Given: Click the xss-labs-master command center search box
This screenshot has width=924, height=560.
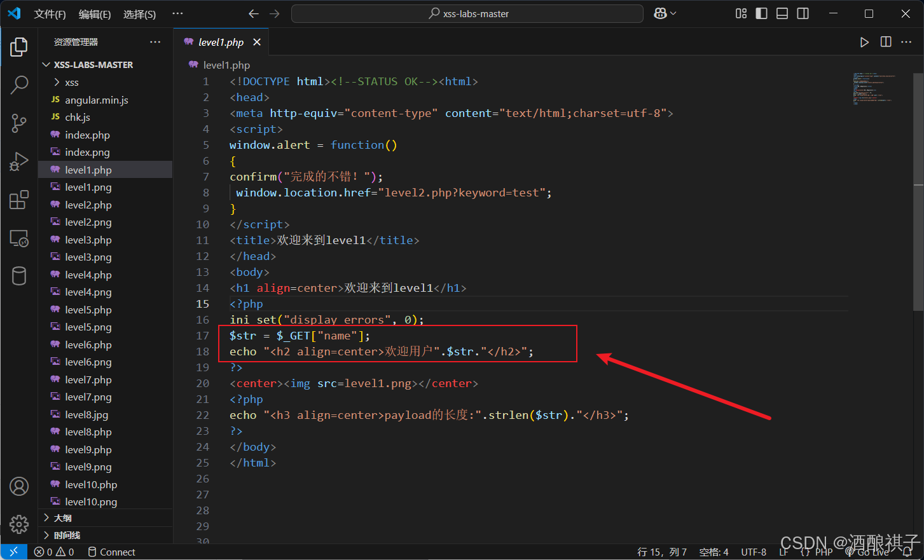Looking at the screenshot, I should (467, 13).
